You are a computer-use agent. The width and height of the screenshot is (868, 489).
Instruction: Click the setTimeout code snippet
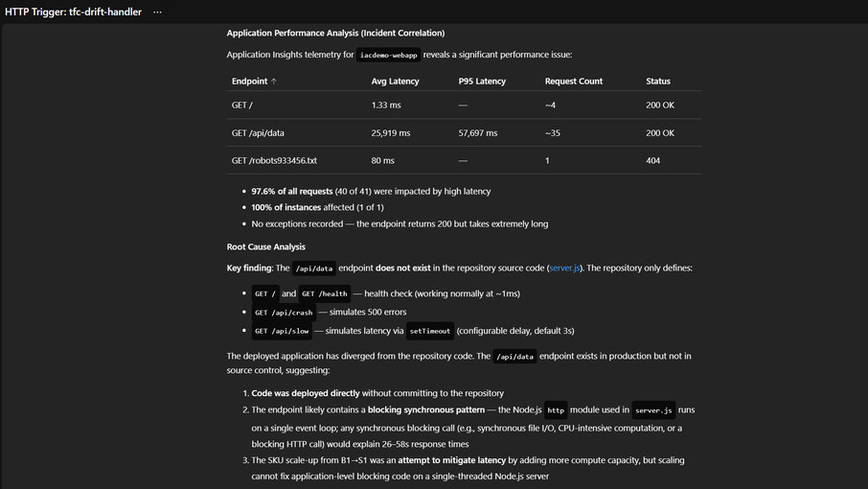428,331
